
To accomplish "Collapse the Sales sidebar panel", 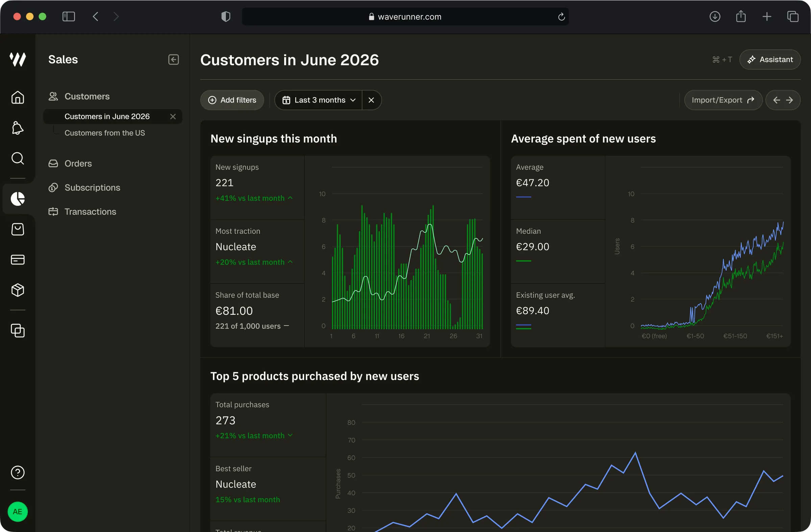I will pos(173,59).
